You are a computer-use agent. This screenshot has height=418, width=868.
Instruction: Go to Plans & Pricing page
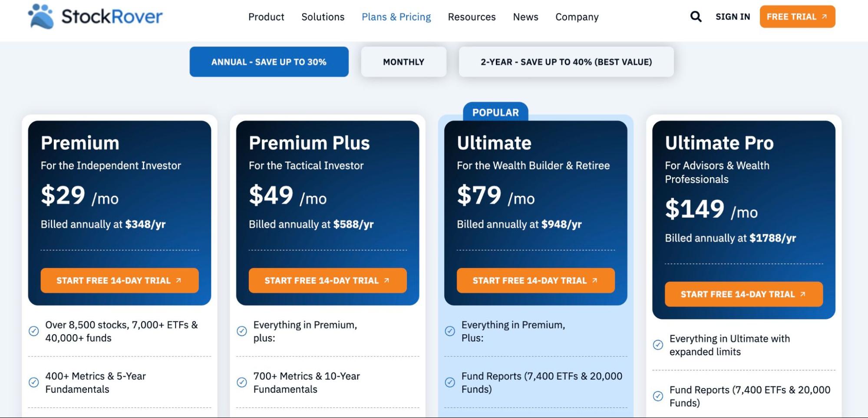pos(396,17)
